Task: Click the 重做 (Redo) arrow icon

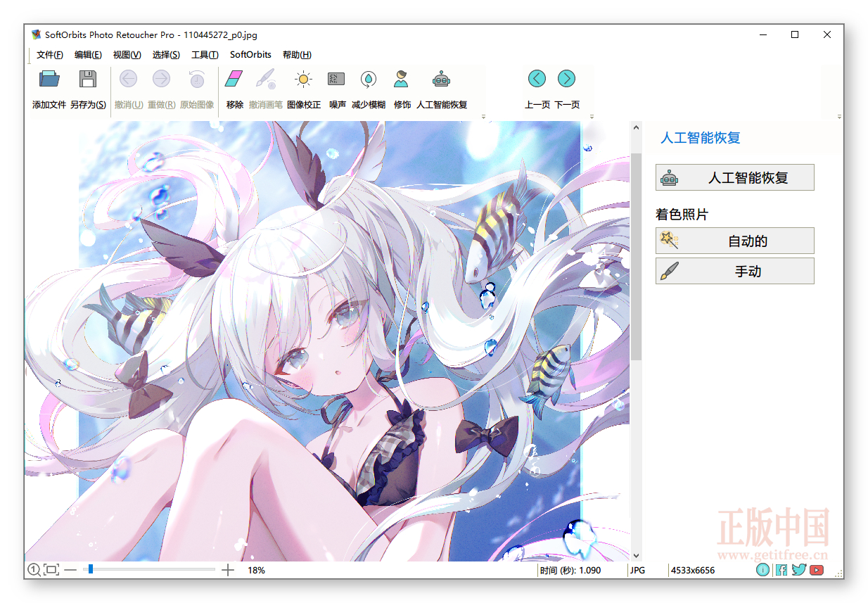Action: (x=161, y=79)
